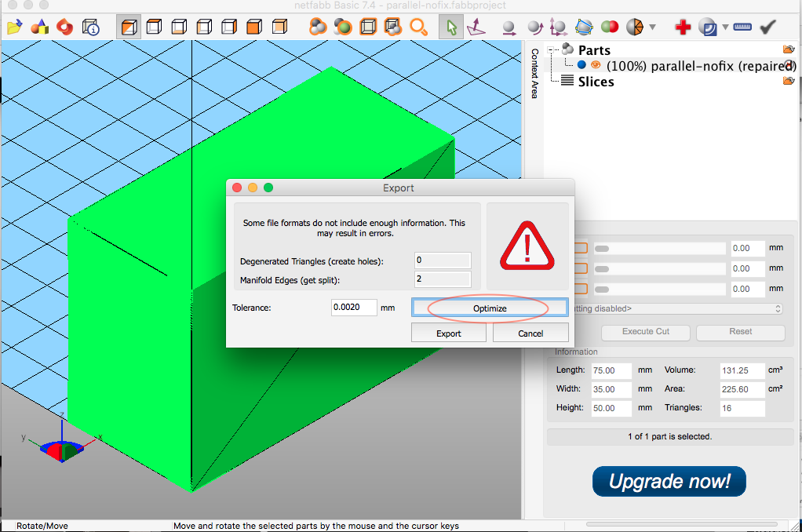Viewport: 802px width, 532px height.
Task: Click the black checkmark icon
Action: pos(767,27)
